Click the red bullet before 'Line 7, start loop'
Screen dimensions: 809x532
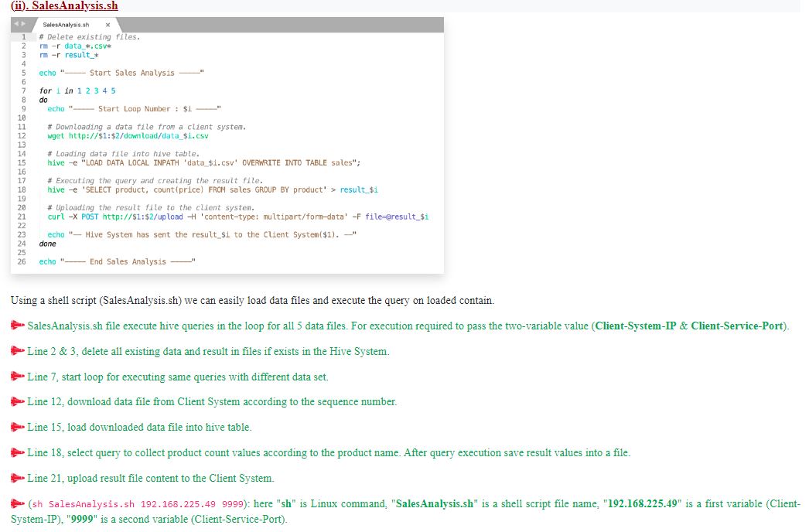(18, 377)
